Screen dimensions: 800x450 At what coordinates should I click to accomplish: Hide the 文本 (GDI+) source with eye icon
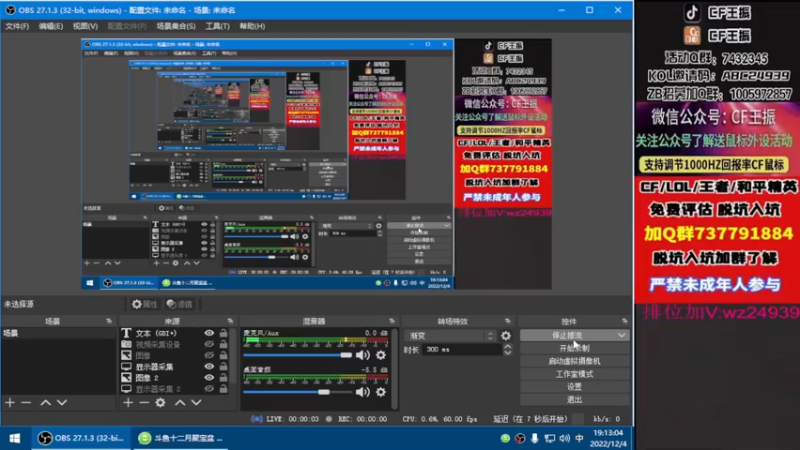click(209, 333)
